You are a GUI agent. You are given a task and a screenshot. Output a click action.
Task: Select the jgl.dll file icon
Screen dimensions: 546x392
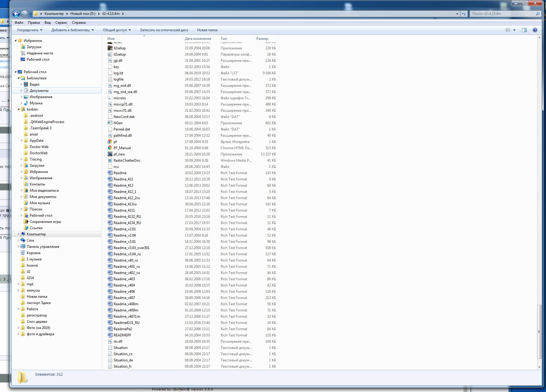[110, 61]
